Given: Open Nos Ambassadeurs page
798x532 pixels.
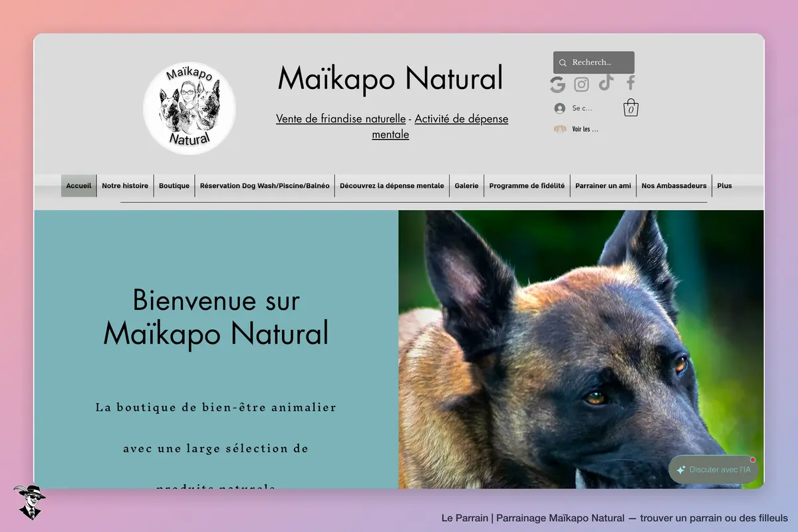Looking at the screenshot, I should (x=674, y=186).
